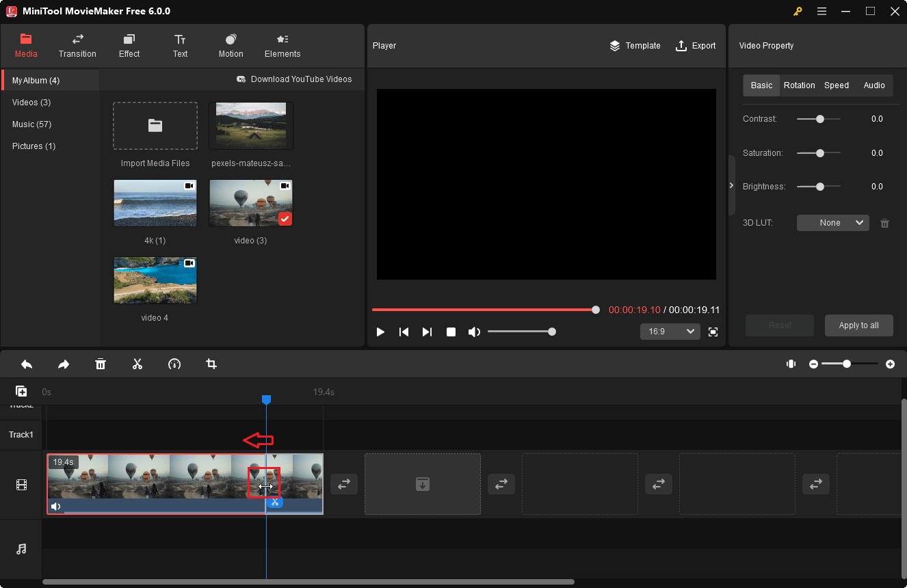Viewport: 907px width, 588px height.
Task: Open the 3D LUT None dropdown
Action: click(x=832, y=222)
